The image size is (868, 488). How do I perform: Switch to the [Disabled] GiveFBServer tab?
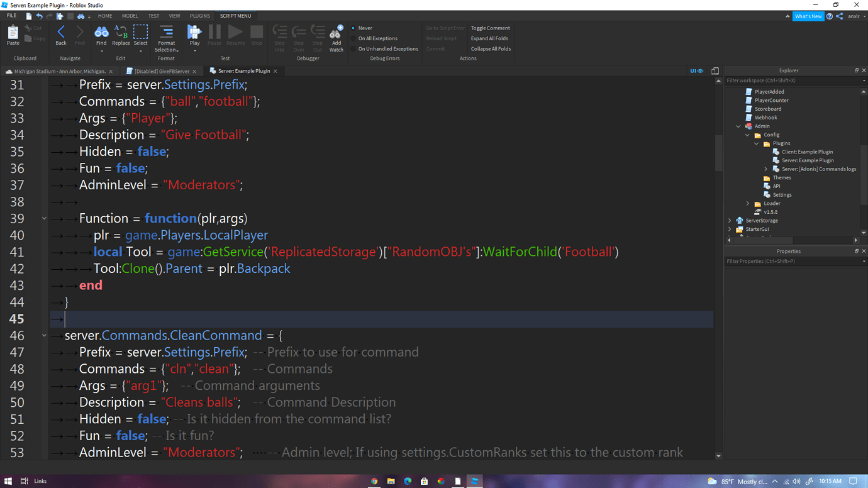(161, 71)
